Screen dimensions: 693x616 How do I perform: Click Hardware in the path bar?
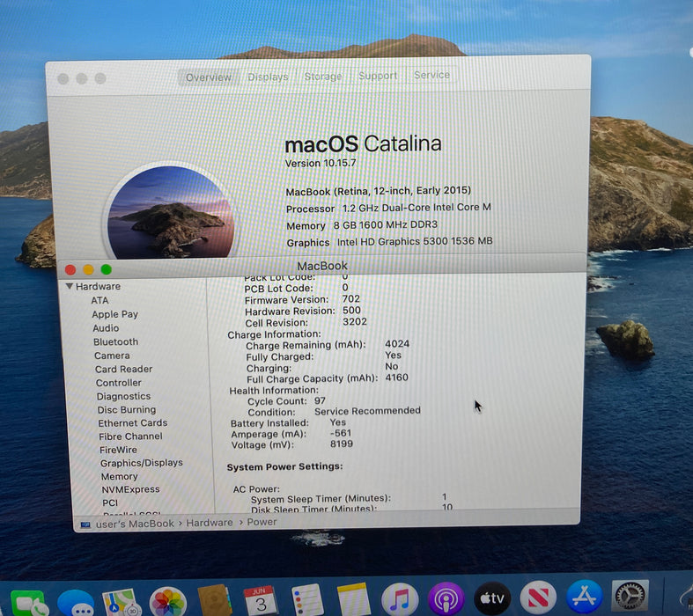210,523
